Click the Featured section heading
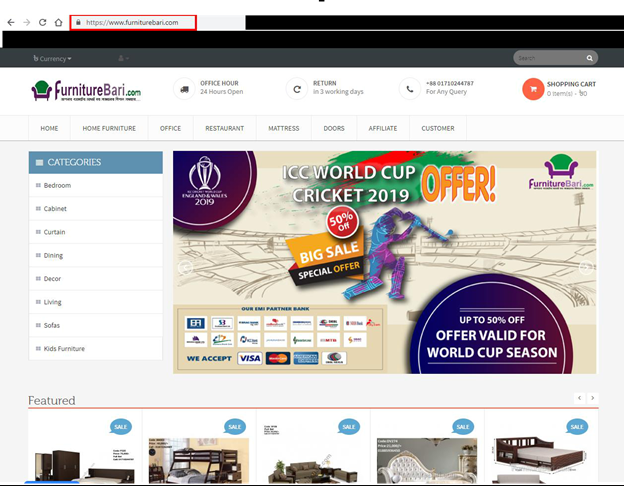 [52, 400]
